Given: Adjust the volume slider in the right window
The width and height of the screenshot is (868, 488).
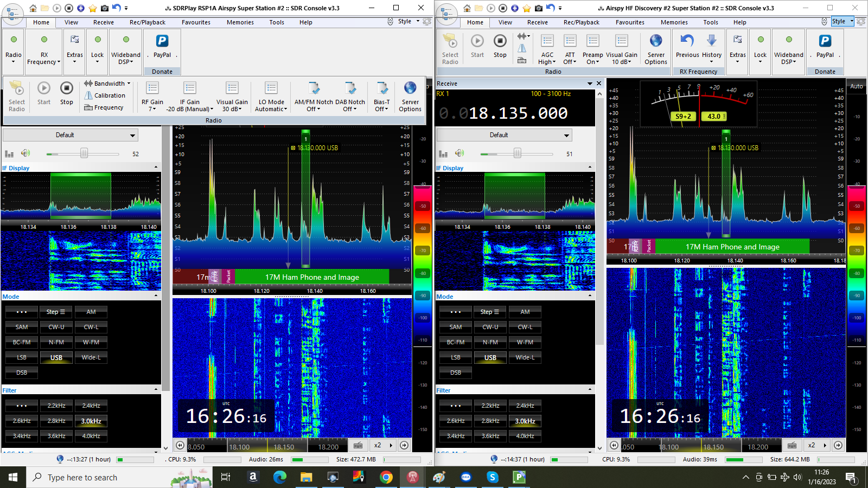Looking at the screenshot, I should click(x=517, y=154).
